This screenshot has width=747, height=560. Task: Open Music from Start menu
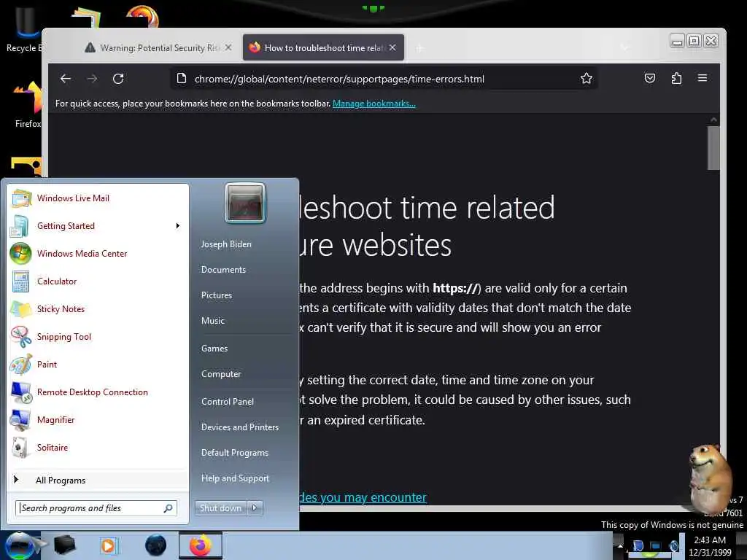(212, 321)
